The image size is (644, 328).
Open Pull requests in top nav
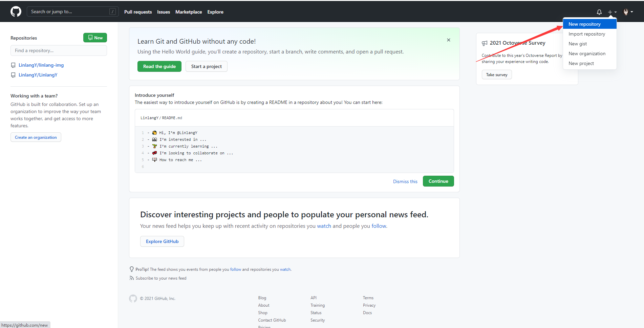coord(138,12)
